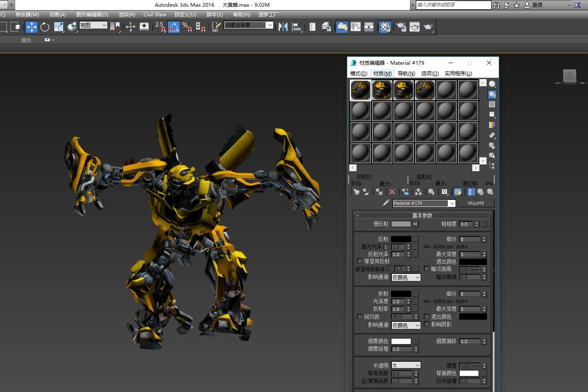Screen dimensions: 588x392
Task: Open the 烟雾颜色 color swatch
Action: coord(402,341)
